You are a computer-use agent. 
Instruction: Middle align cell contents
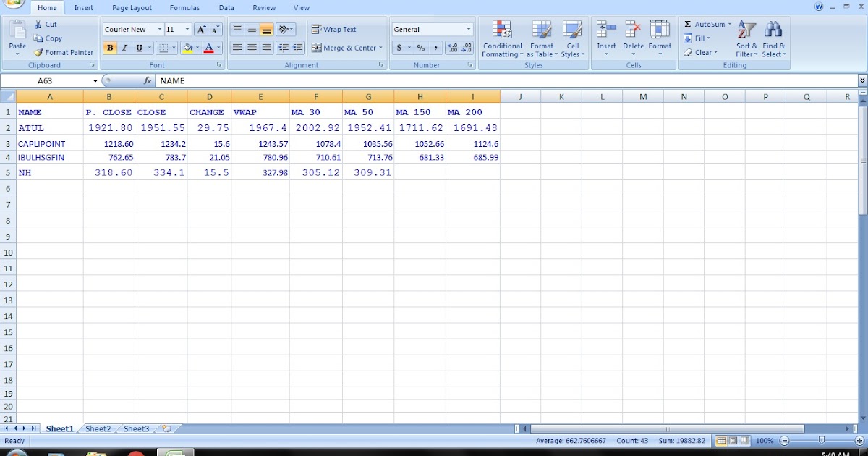tap(252, 30)
